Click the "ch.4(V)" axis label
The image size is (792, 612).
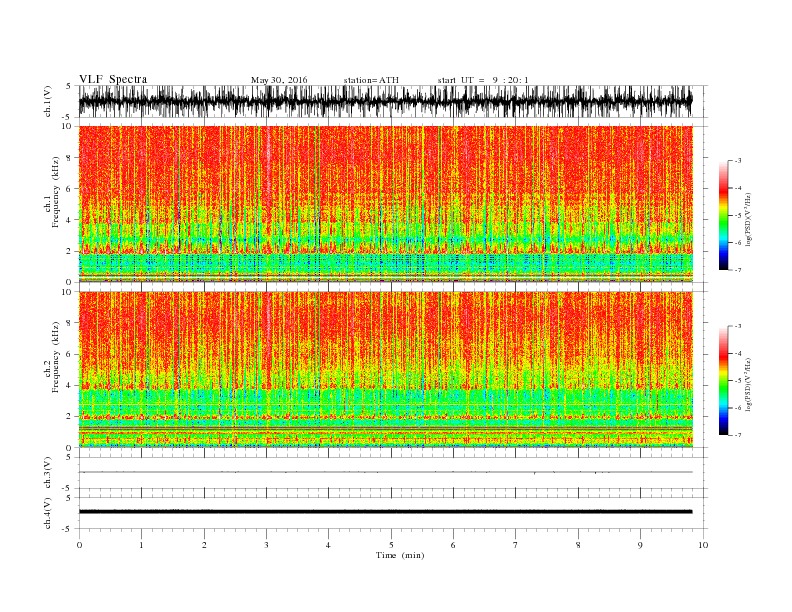point(48,513)
